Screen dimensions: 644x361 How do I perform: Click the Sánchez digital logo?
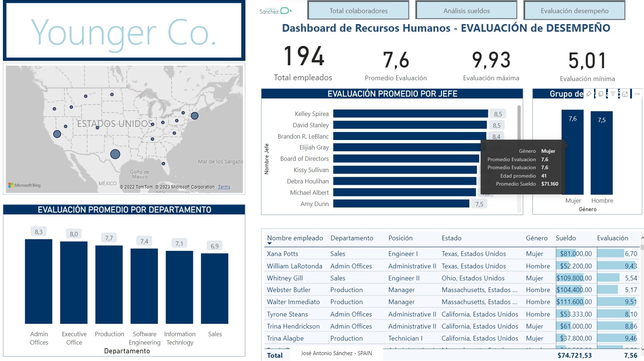tap(275, 11)
